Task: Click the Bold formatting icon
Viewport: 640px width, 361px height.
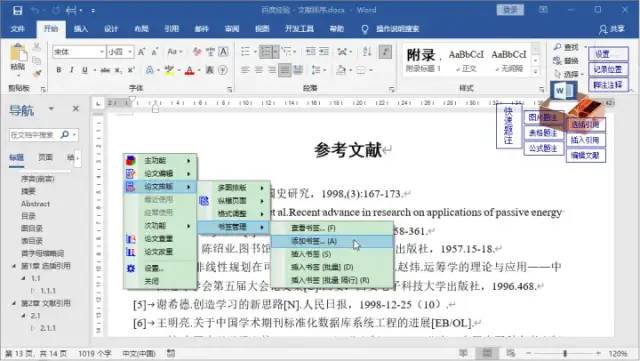Action: click(59, 70)
